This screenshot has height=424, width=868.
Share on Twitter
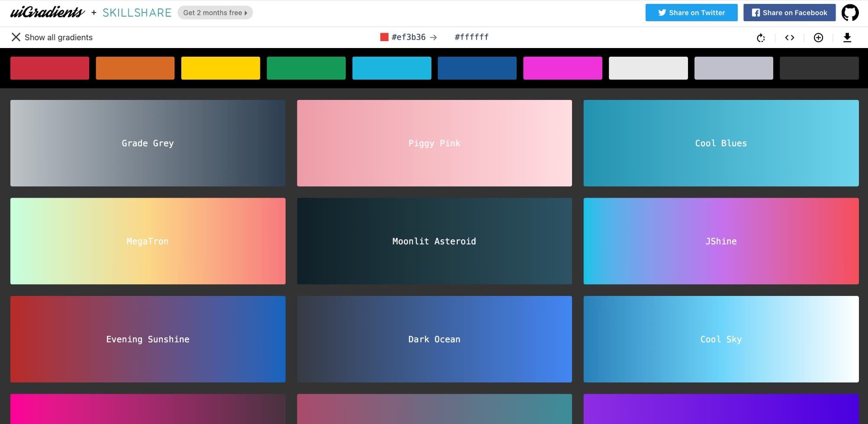(691, 13)
